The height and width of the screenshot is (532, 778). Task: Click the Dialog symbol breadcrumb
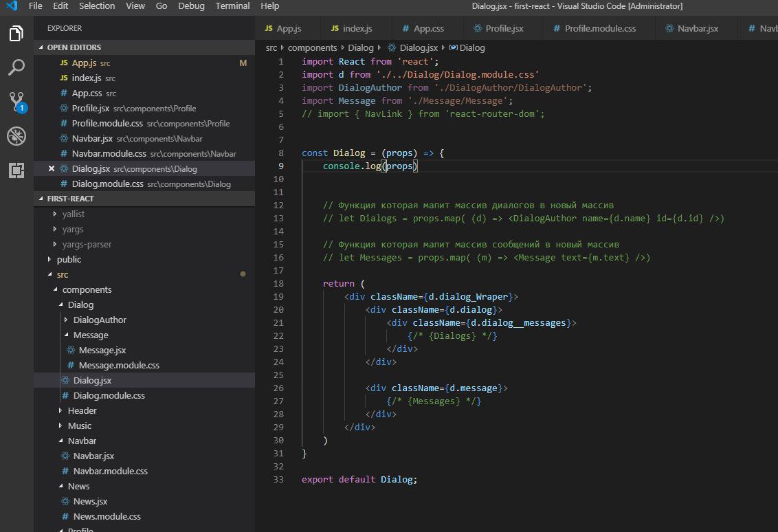click(x=471, y=48)
